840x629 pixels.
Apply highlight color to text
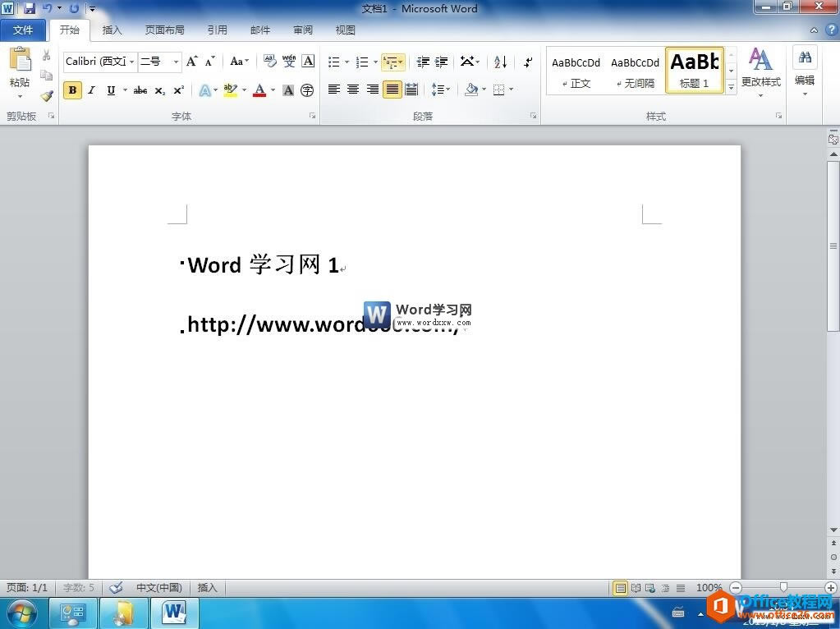tap(230, 90)
